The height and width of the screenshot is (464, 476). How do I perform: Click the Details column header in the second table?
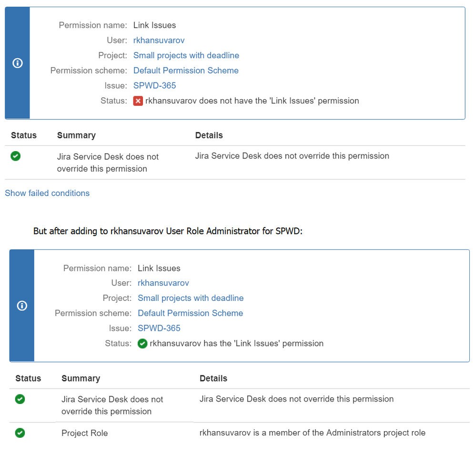point(213,378)
